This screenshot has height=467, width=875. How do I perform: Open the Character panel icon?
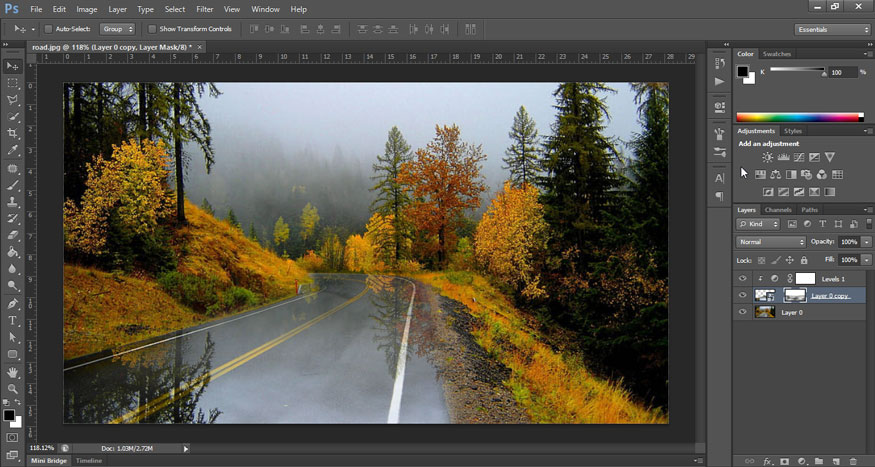[x=720, y=178]
